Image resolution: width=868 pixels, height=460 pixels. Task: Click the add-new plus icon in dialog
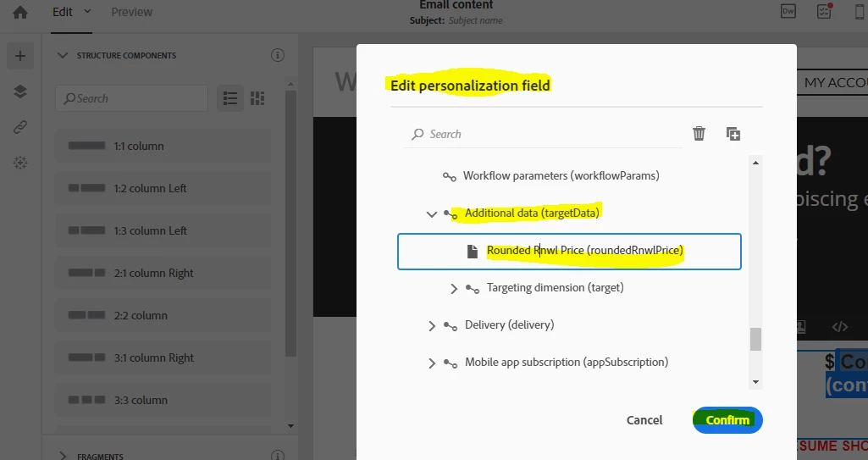(733, 133)
